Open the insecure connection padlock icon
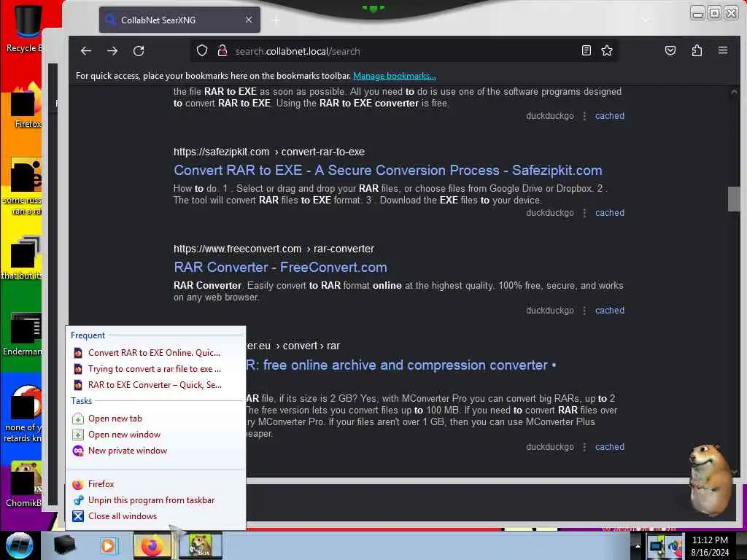Image resolution: width=747 pixels, height=560 pixels. (222, 50)
